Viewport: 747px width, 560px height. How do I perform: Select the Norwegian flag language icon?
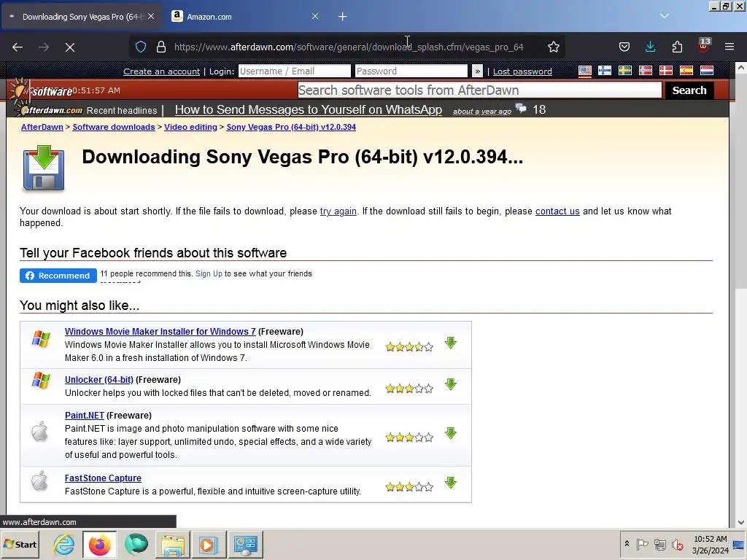pos(646,71)
